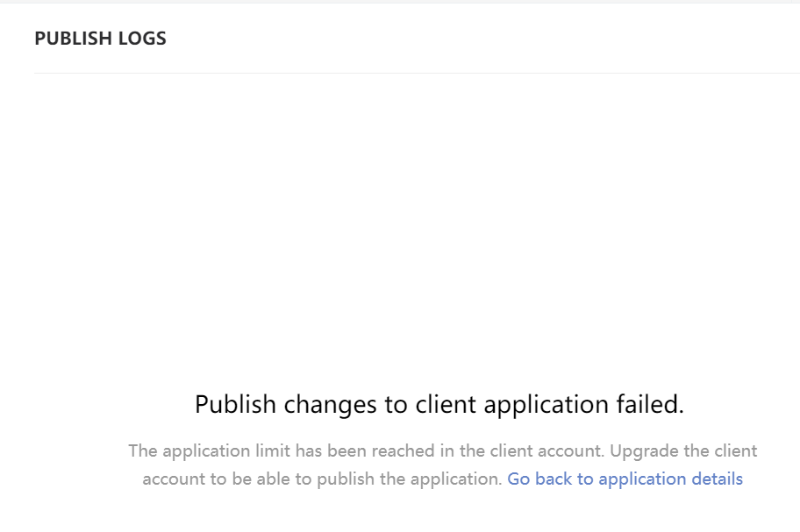This screenshot has width=800, height=532.
Task: Click the "Go back to application details" link
Action: click(x=625, y=479)
